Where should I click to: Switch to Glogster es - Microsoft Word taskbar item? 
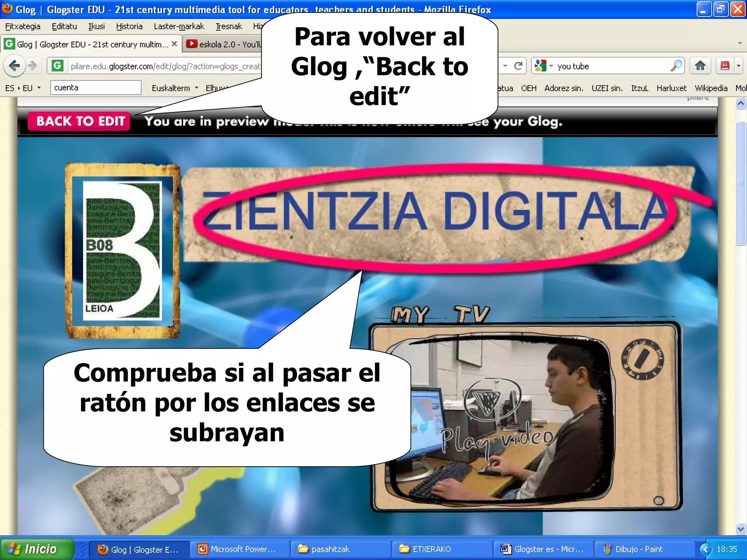click(543, 549)
